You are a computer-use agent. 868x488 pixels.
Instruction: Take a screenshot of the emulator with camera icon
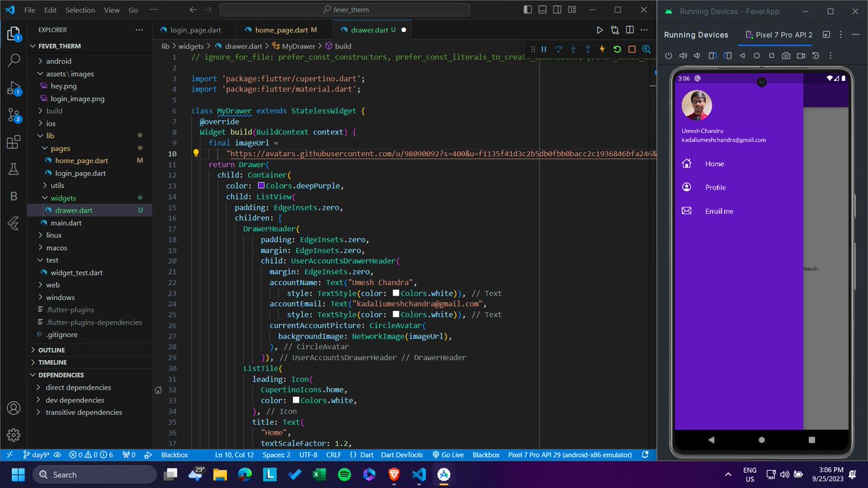coord(786,55)
